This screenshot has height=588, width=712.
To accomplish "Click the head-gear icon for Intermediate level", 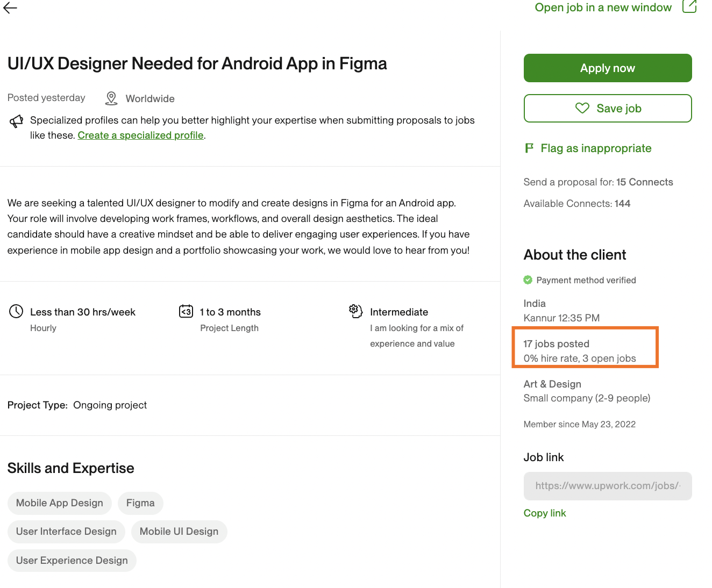I will (x=355, y=311).
